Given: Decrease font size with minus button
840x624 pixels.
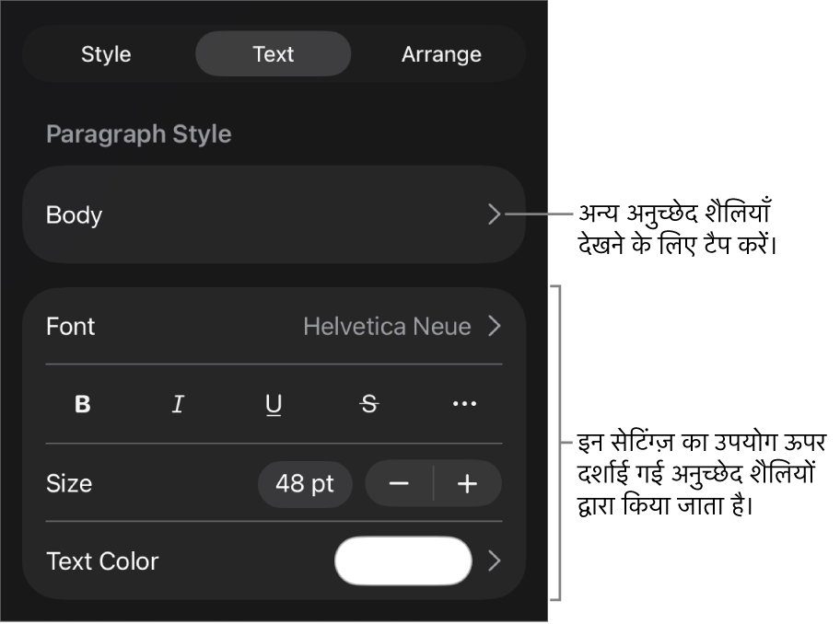Looking at the screenshot, I should click(x=399, y=484).
